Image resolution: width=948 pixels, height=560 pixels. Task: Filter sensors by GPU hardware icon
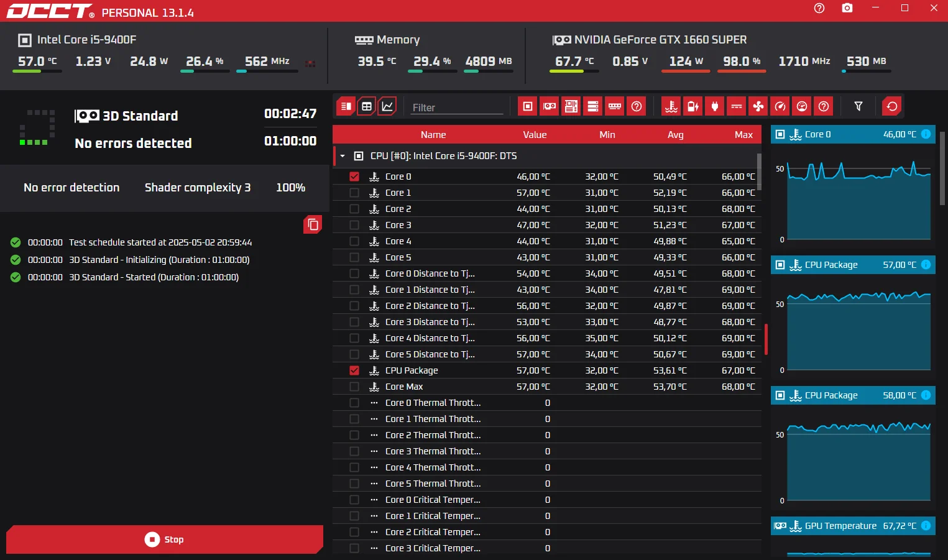[550, 106]
